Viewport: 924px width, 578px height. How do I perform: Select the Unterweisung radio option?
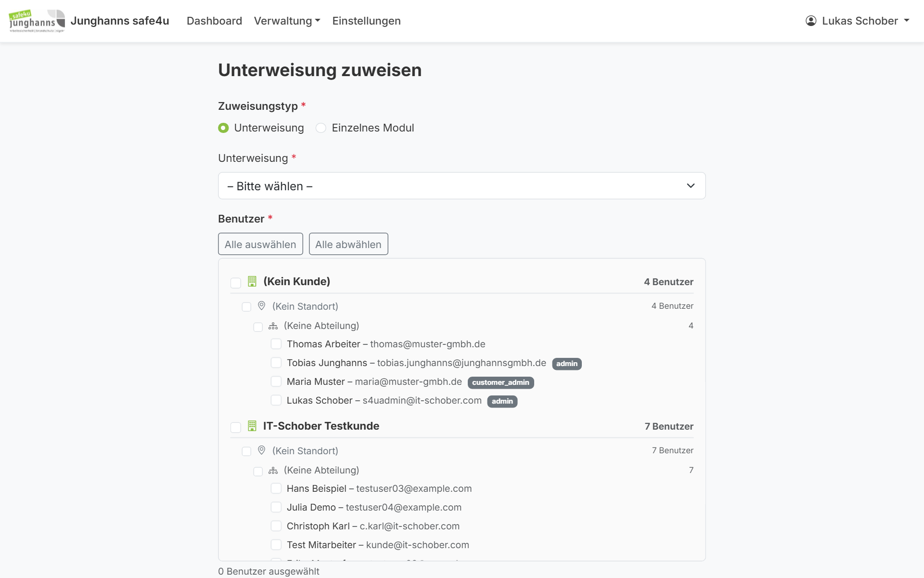[x=223, y=128]
